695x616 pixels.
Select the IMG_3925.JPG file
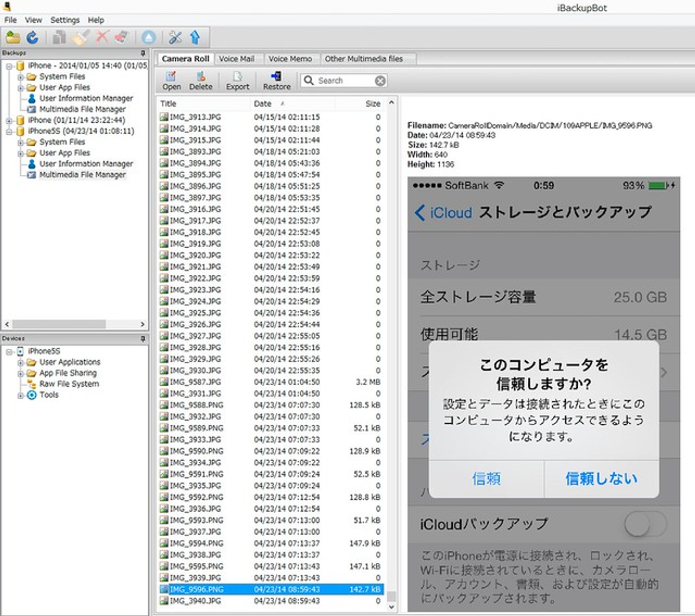tap(270, 313)
